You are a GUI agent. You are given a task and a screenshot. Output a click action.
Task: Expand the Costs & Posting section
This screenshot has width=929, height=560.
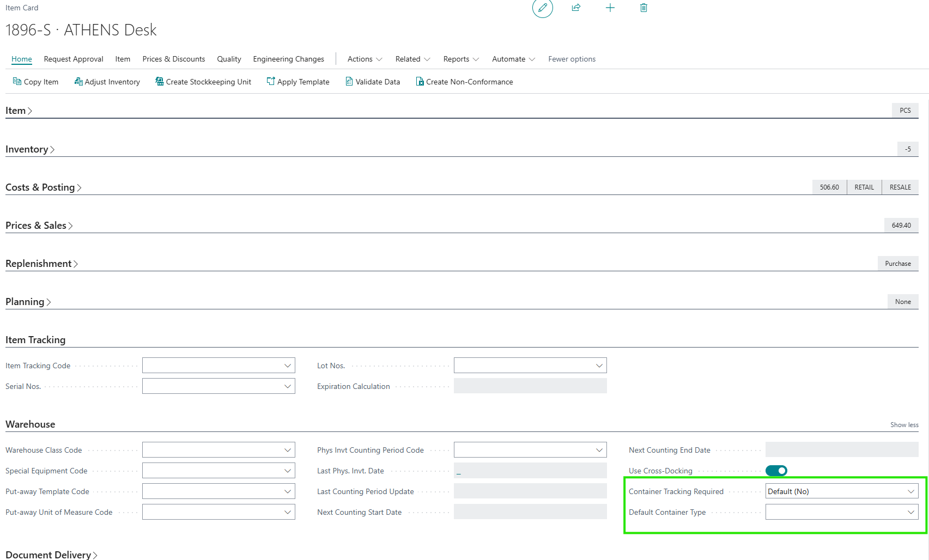click(x=43, y=187)
